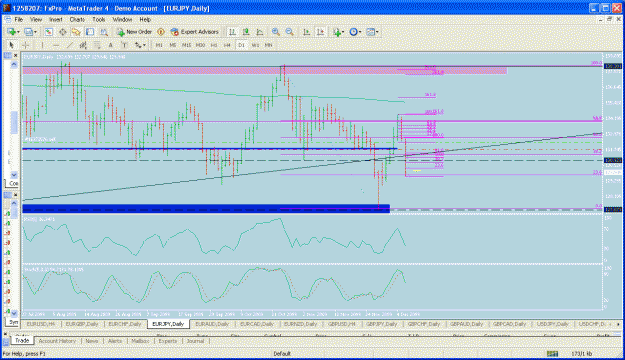Open the Alerts terminal tab
Screen dimensions: 625x360
pyautogui.click(x=115, y=341)
